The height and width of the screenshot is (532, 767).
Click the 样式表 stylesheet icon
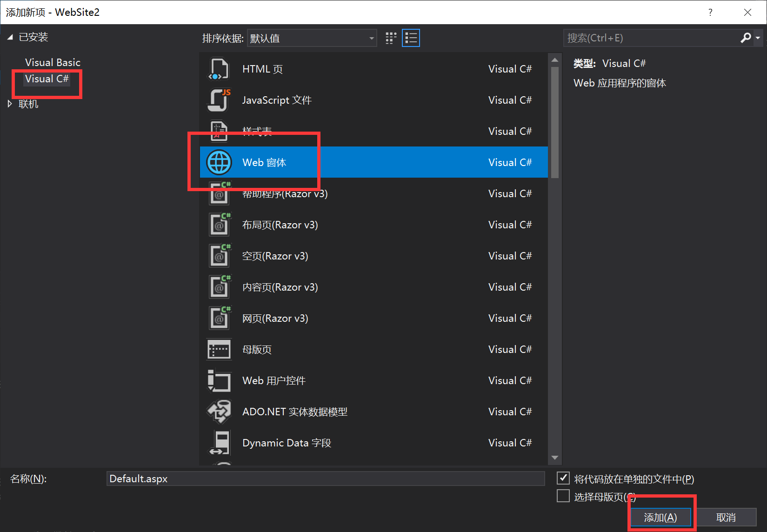219,131
